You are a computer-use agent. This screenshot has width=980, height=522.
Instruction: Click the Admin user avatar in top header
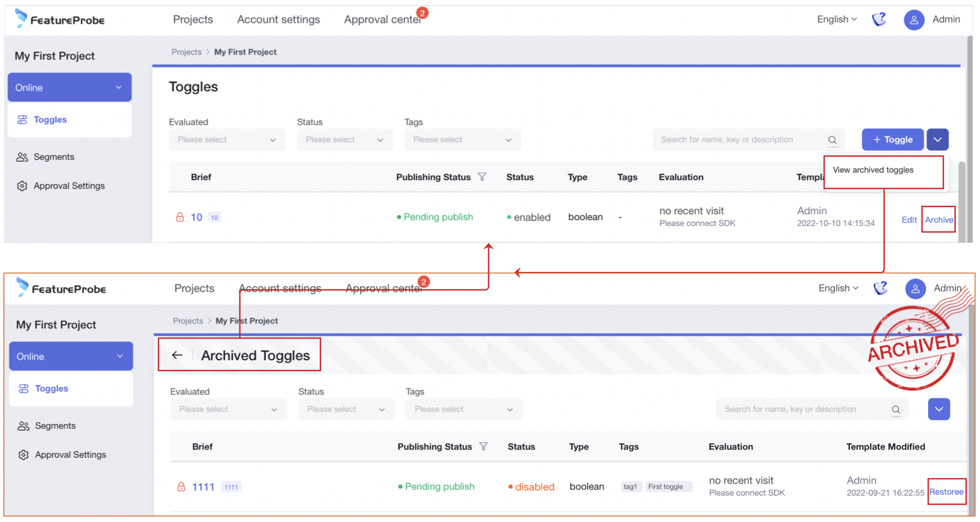913,20
